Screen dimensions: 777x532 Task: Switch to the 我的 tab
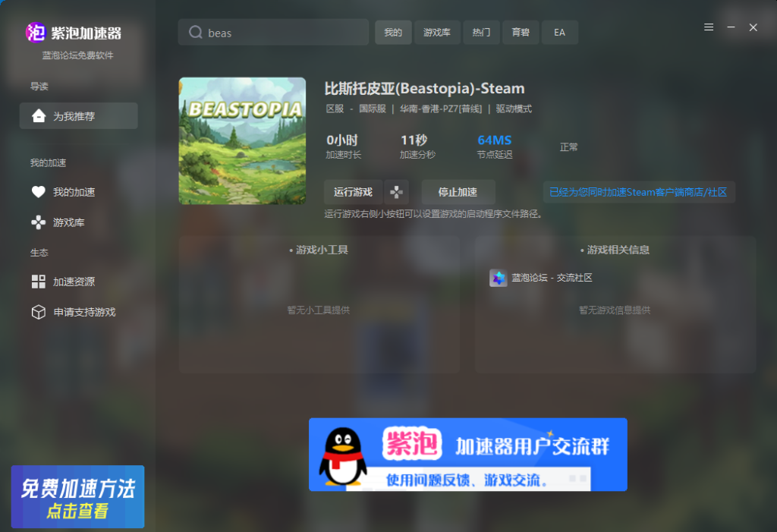tap(393, 32)
